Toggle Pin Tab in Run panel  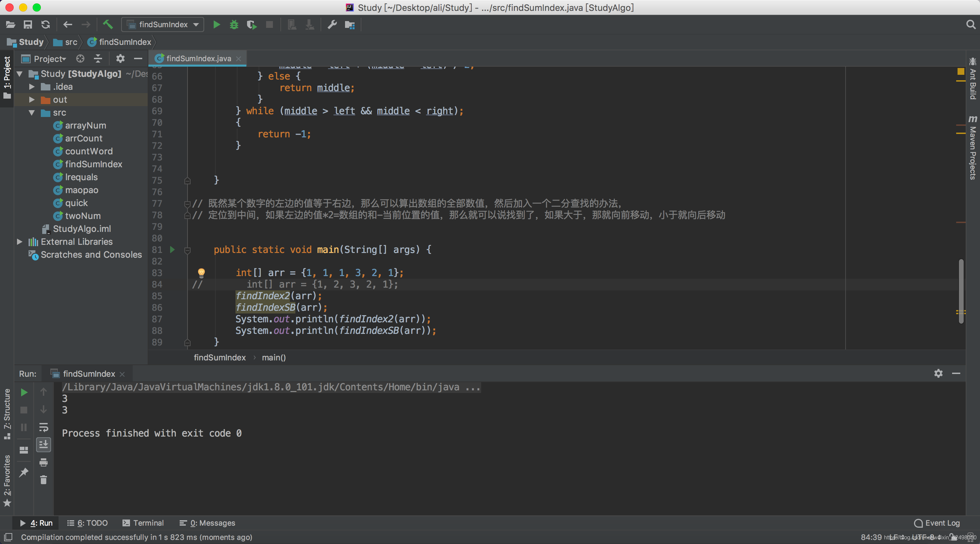pyautogui.click(x=23, y=472)
